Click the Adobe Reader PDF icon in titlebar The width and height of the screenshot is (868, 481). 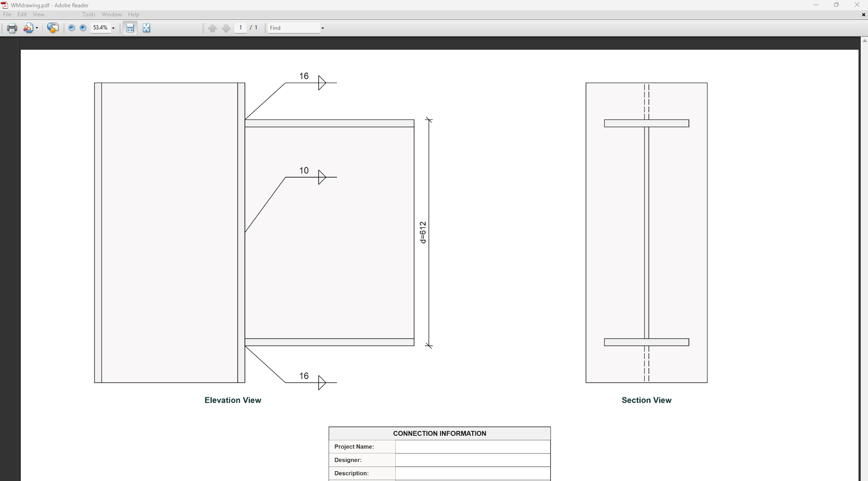pos(5,5)
